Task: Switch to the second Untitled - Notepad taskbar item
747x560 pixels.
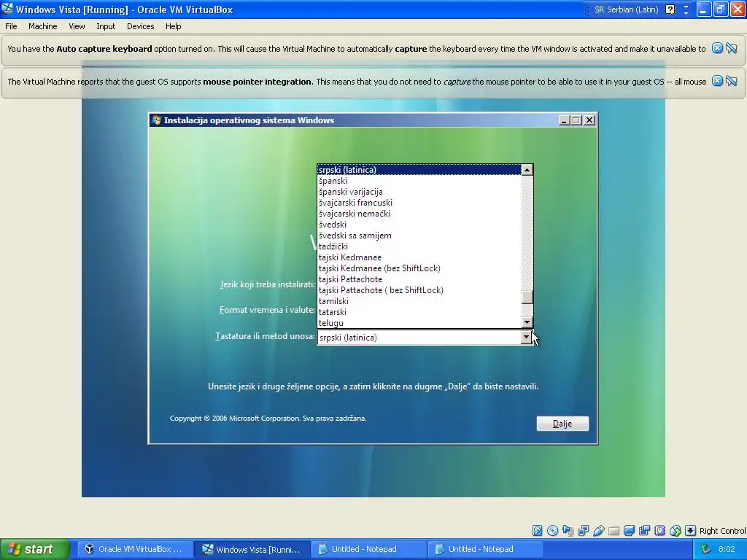Action: [484, 549]
